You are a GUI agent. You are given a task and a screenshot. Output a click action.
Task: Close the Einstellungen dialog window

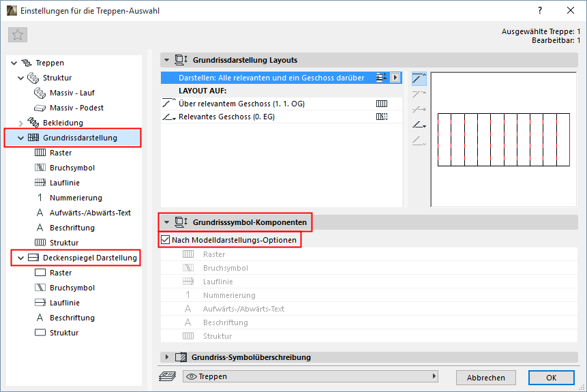pyautogui.click(x=571, y=10)
